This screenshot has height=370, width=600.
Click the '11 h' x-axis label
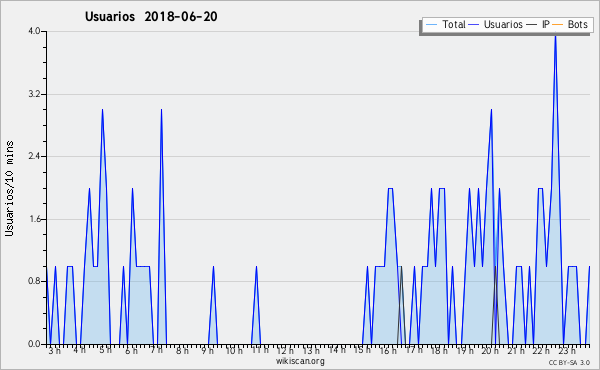pos(260,350)
